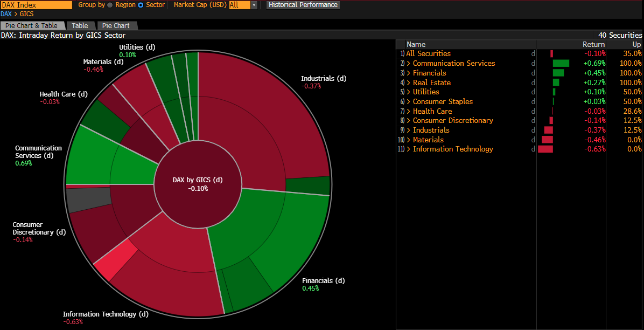Click the DAX breadcrumb link
Screen dimensions: 644x330
6,14
